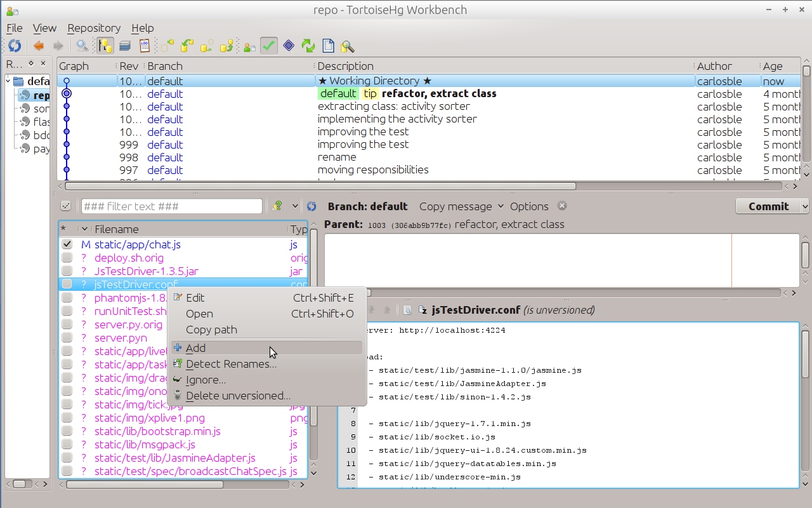Choose Edit in context menu

pos(266,298)
